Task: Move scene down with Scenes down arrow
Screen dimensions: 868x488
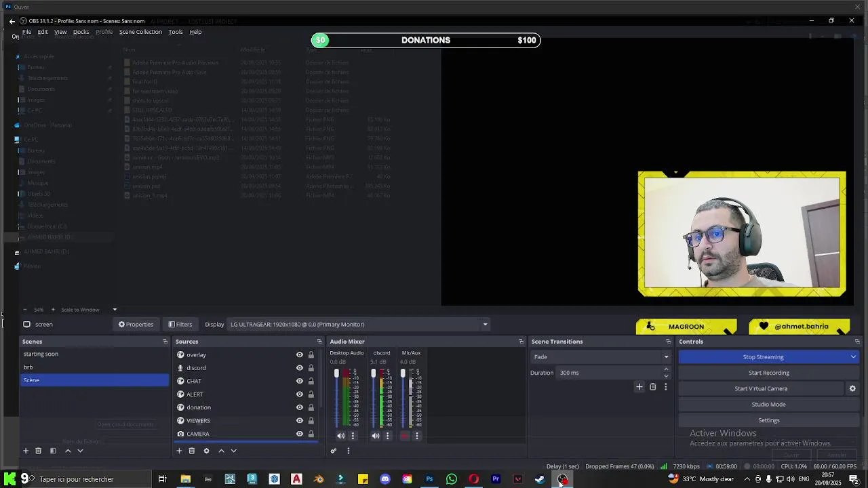Action: (80, 451)
